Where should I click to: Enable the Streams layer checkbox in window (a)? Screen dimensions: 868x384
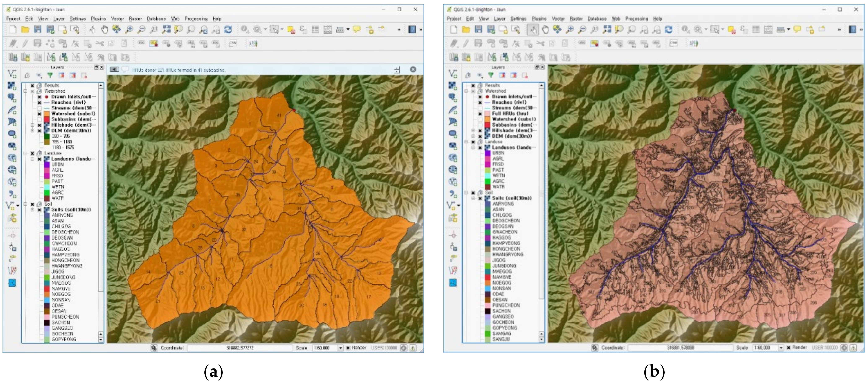[39, 108]
